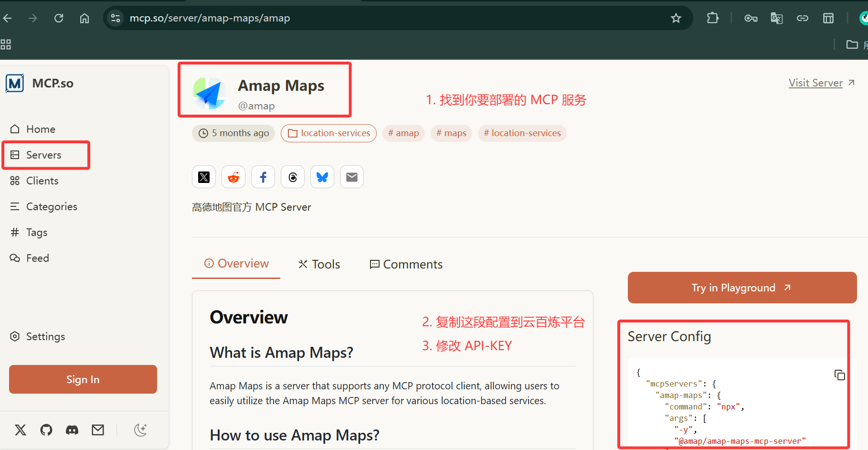
Task: Open the browser home page
Action: click(x=85, y=18)
